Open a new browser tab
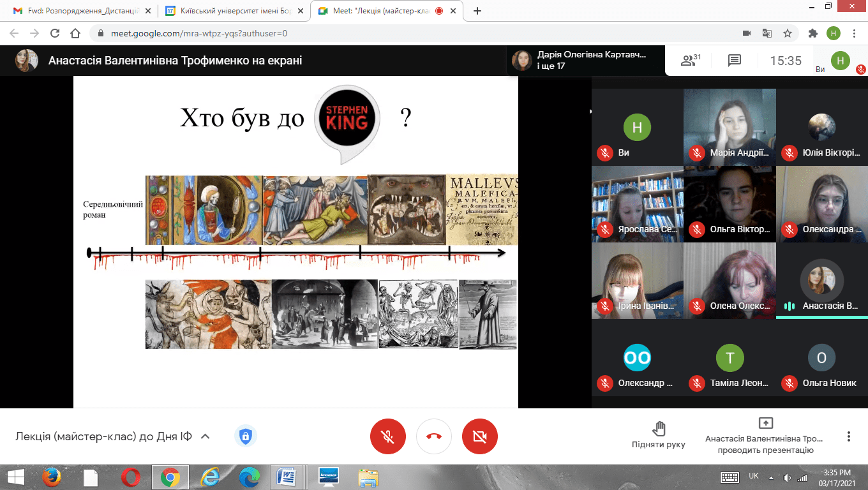The image size is (868, 490). pyautogui.click(x=477, y=11)
